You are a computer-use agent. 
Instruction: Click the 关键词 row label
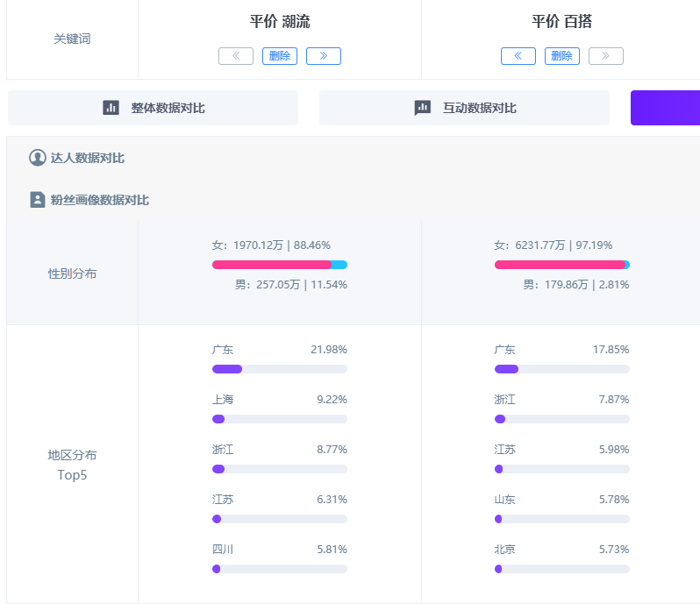pos(72,39)
